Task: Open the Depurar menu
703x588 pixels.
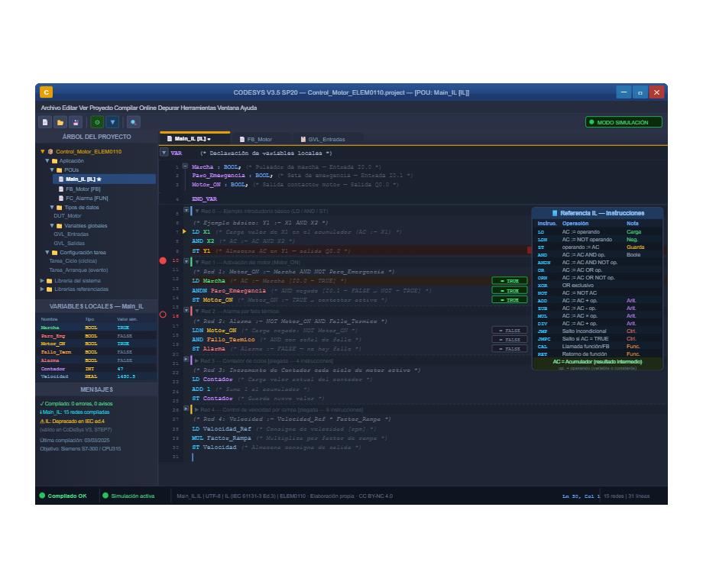Action: [x=168, y=108]
